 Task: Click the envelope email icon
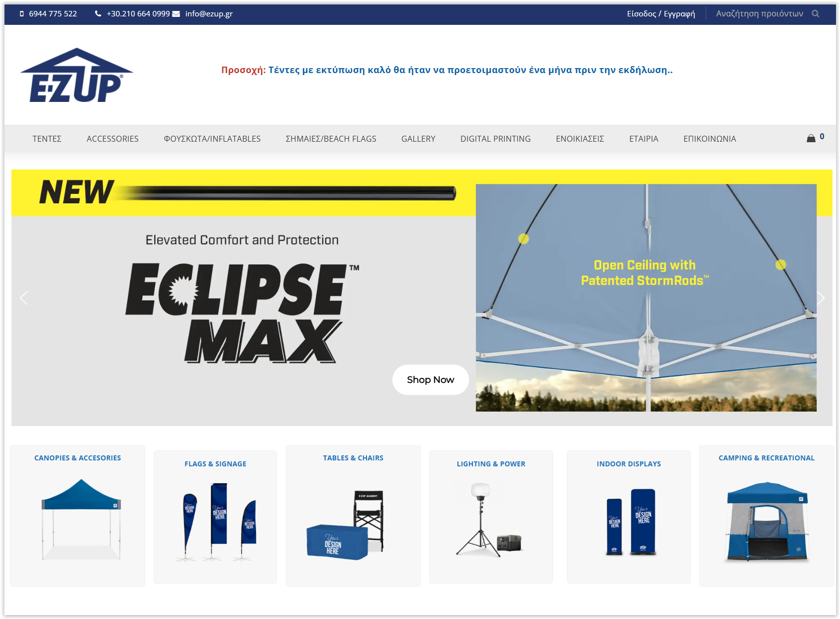[176, 14]
